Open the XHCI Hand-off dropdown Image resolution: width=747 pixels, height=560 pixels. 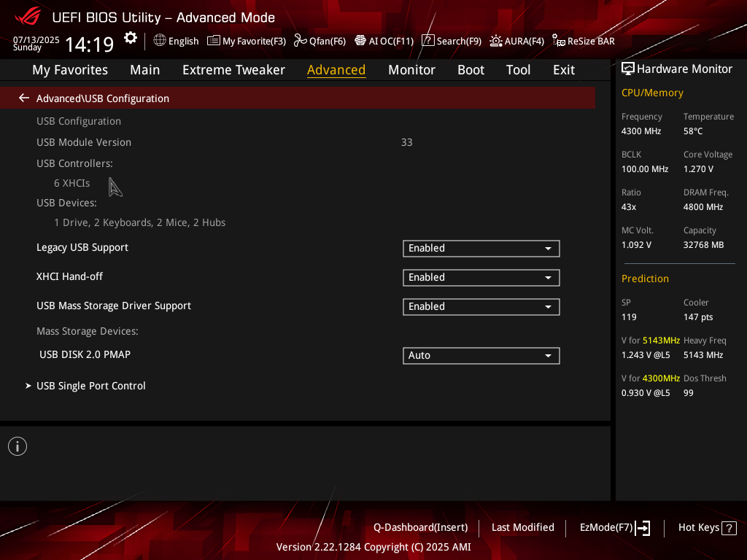coord(481,278)
